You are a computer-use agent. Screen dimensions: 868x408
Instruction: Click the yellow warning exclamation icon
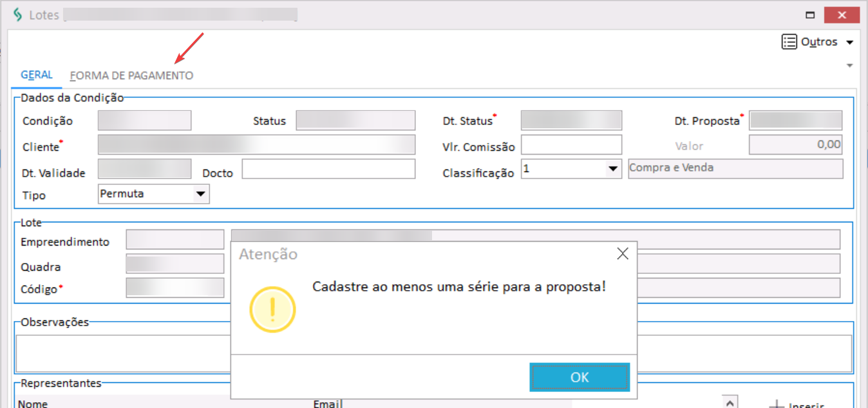pos(272,310)
